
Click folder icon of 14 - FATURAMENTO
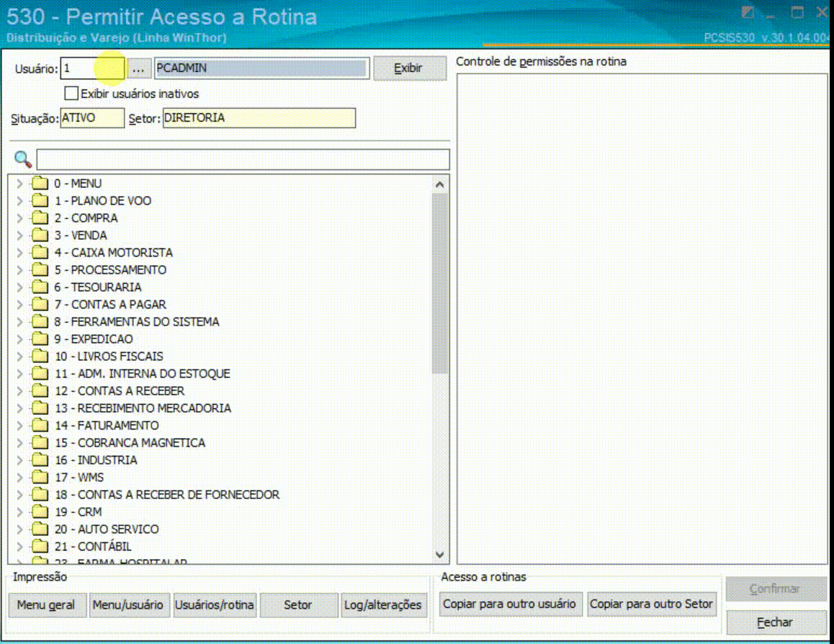coord(40,426)
